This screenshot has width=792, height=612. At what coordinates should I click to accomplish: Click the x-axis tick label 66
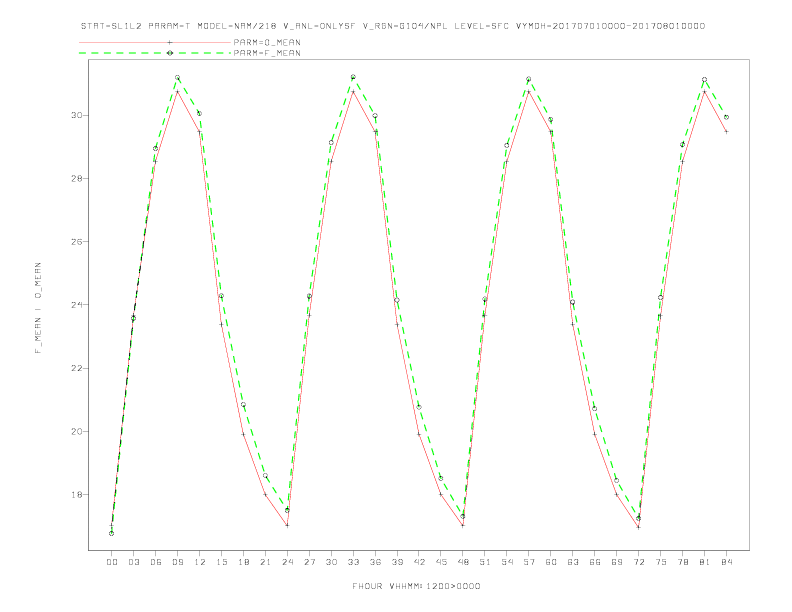(595, 562)
